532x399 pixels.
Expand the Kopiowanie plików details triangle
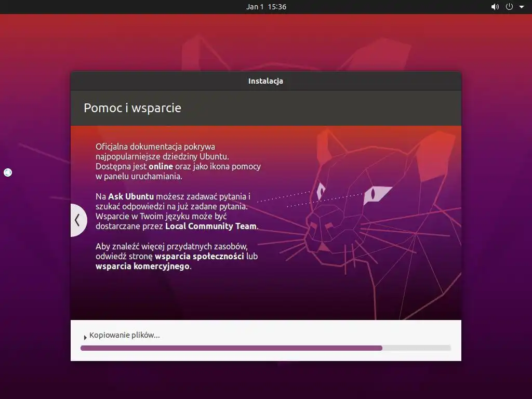click(85, 337)
